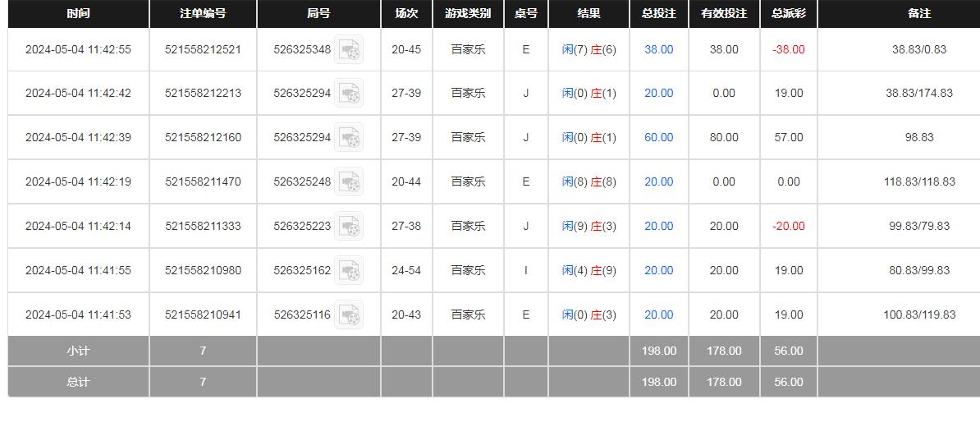Image resolution: width=980 pixels, height=427 pixels.
Task: Click the video replay icon beside round 526325348
Action: coord(349,50)
